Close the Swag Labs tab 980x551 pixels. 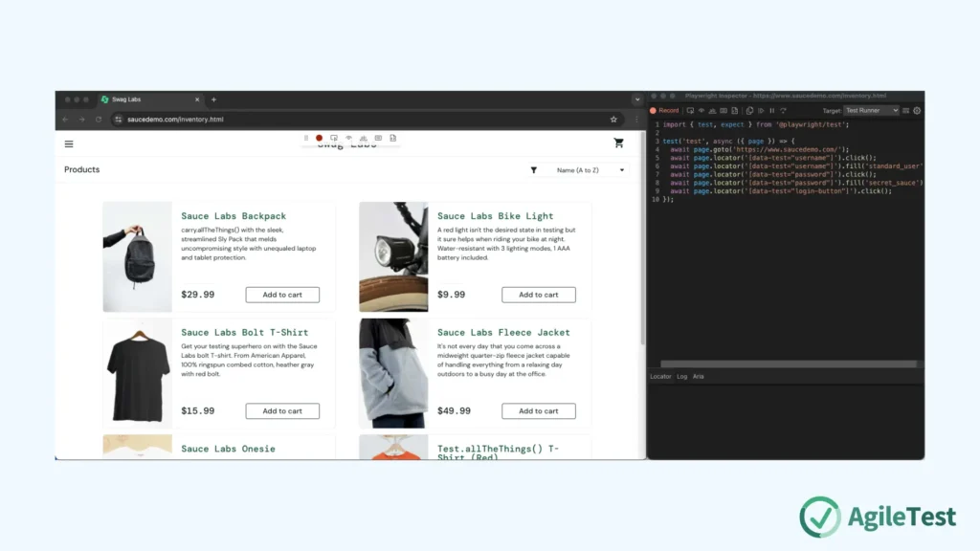(x=197, y=99)
